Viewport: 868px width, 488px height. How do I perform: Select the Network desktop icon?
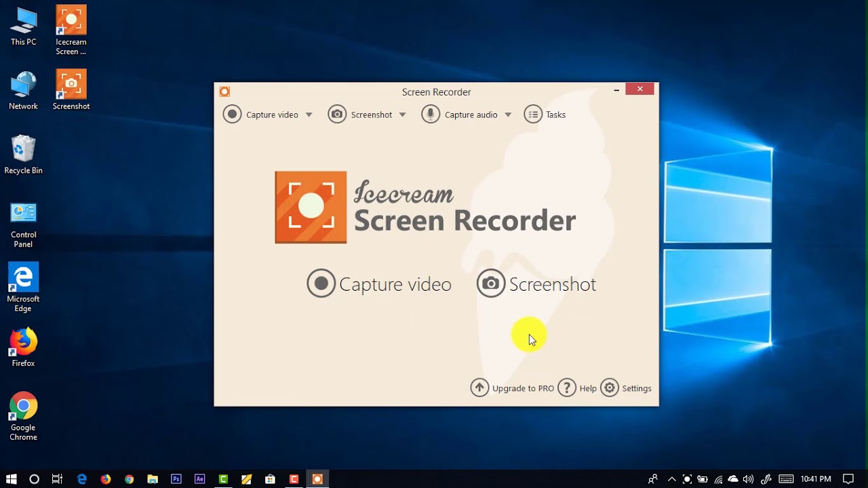point(23,91)
